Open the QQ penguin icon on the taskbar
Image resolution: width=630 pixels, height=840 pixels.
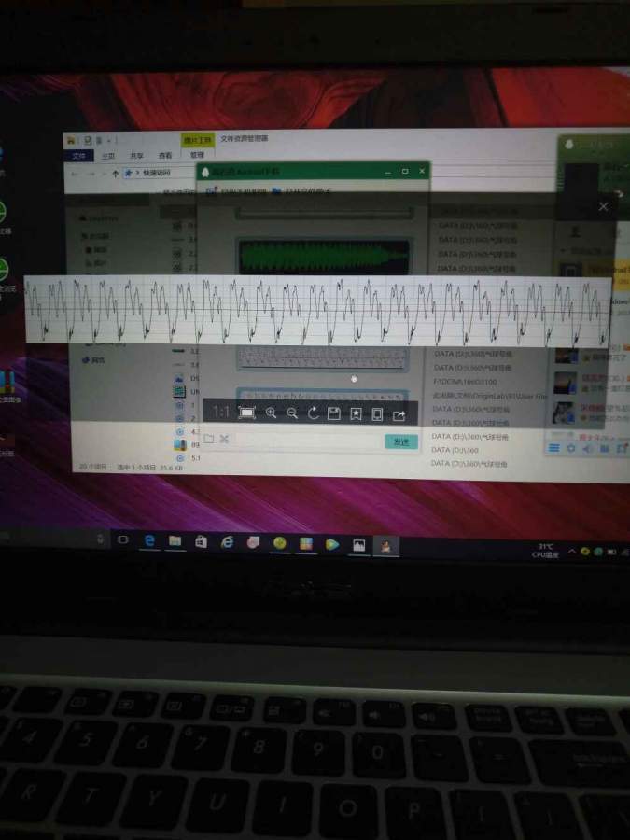point(385,546)
